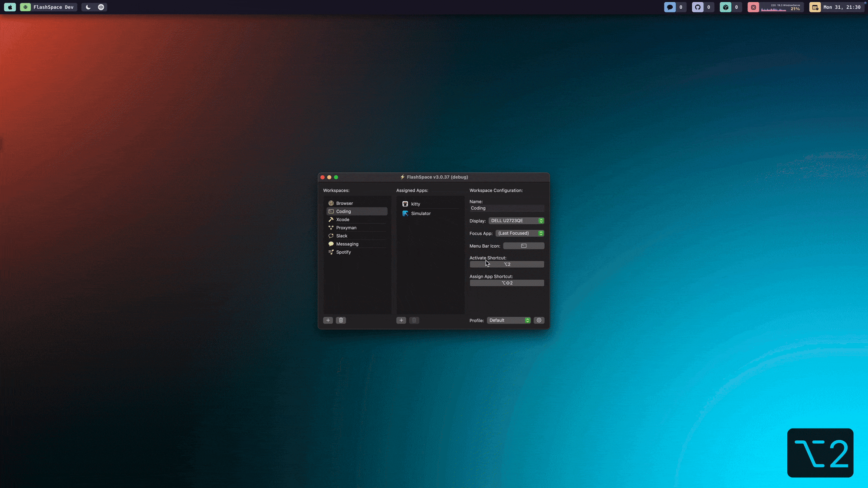Image resolution: width=868 pixels, height=488 pixels.
Task: Click the Activate Shortcut recorder field
Action: (x=506, y=264)
